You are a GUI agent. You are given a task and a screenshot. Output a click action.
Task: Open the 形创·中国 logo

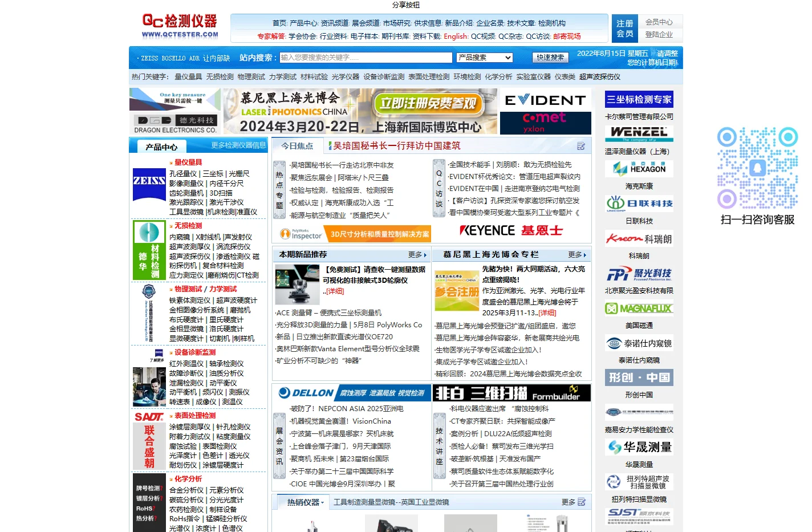639,377
